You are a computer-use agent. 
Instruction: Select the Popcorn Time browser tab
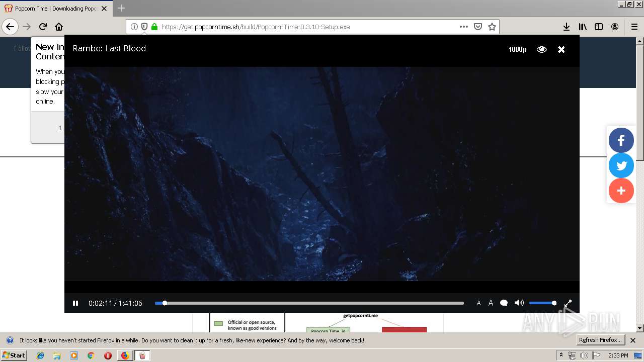[55, 9]
